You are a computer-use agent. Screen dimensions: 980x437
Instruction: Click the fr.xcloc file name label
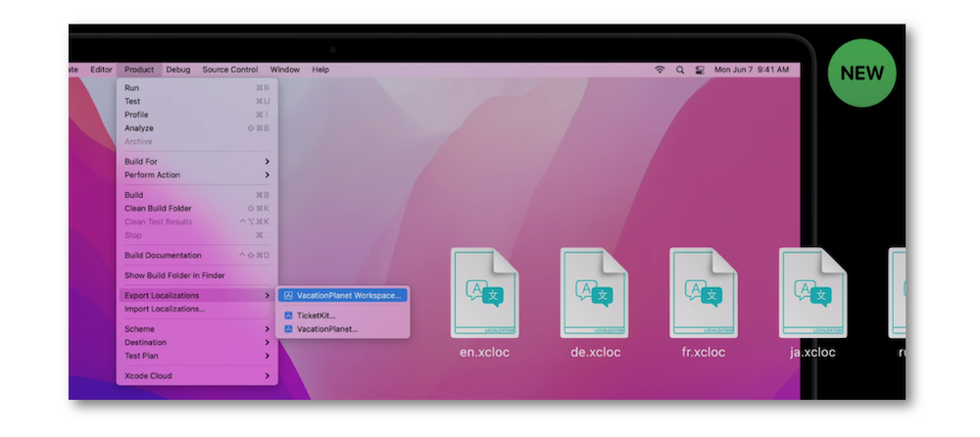(704, 352)
